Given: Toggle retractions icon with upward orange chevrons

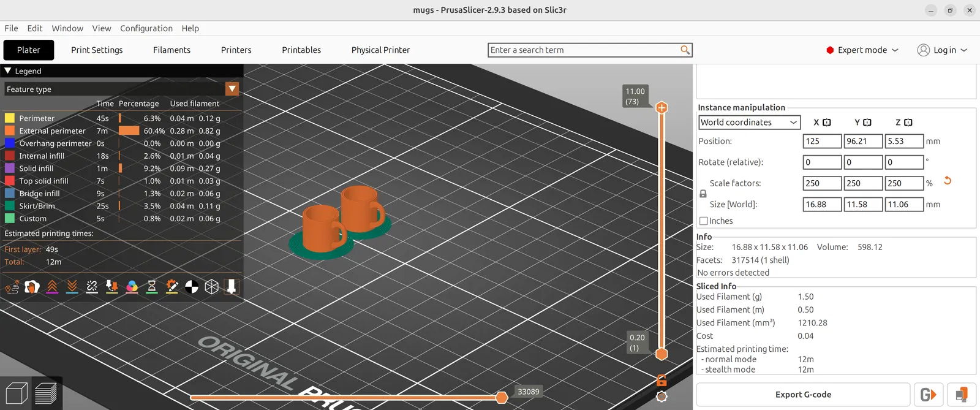Looking at the screenshot, I should [x=52, y=287].
